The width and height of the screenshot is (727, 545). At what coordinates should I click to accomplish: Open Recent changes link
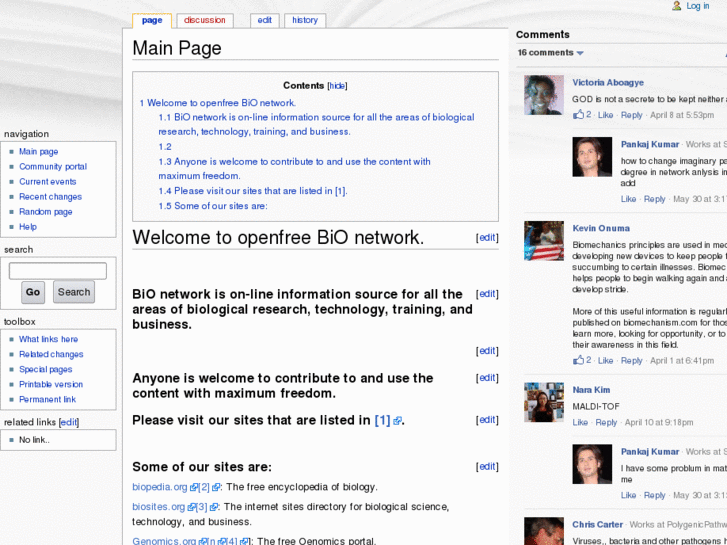click(x=50, y=197)
